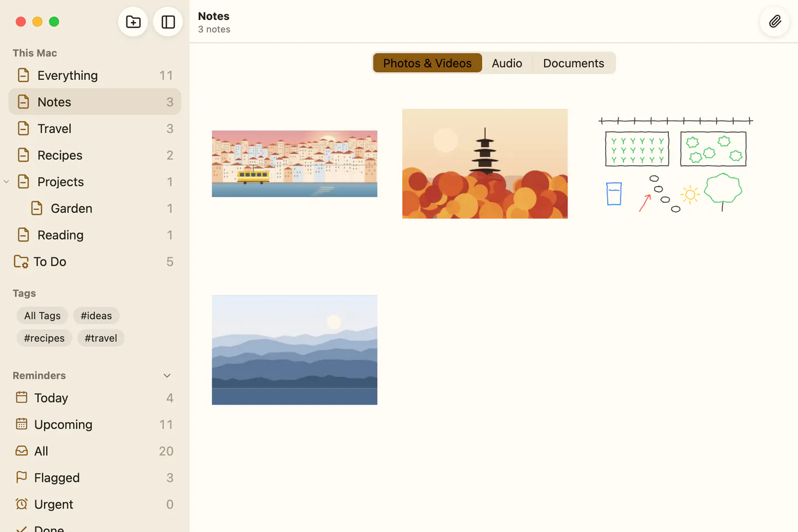Click the Projects folder note icon
The width and height of the screenshot is (798, 532).
[x=23, y=181]
